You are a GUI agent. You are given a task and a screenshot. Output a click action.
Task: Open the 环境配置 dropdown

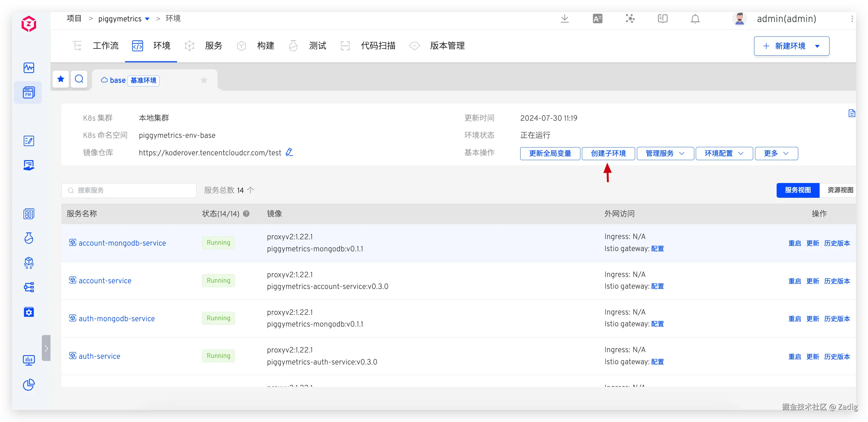click(724, 154)
